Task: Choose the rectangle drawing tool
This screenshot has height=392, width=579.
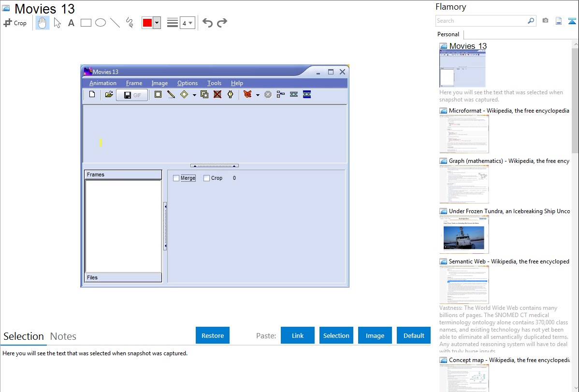Action: (x=86, y=23)
